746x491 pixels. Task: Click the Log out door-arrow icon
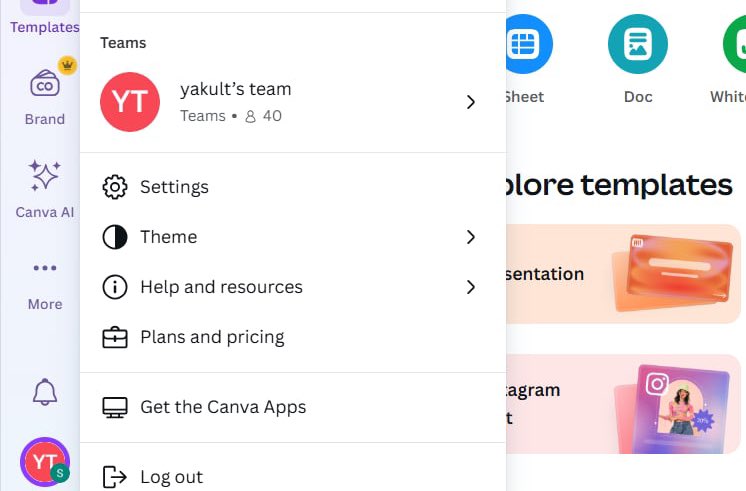(x=115, y=477)
